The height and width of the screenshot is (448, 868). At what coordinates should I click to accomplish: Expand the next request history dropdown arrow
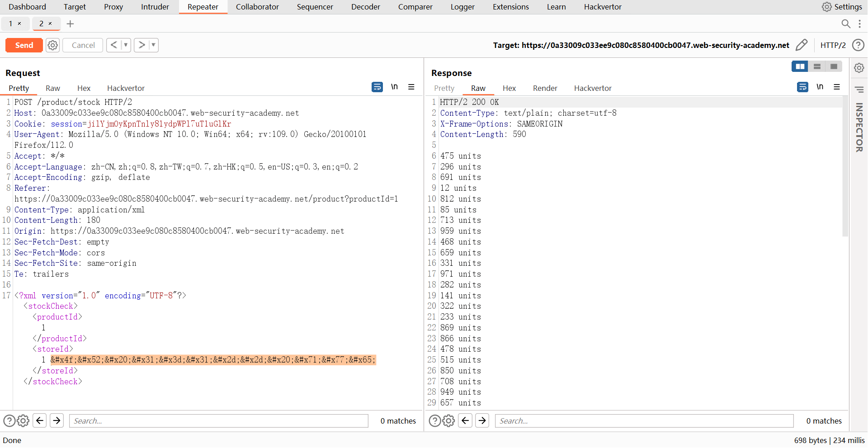(153, 45)
